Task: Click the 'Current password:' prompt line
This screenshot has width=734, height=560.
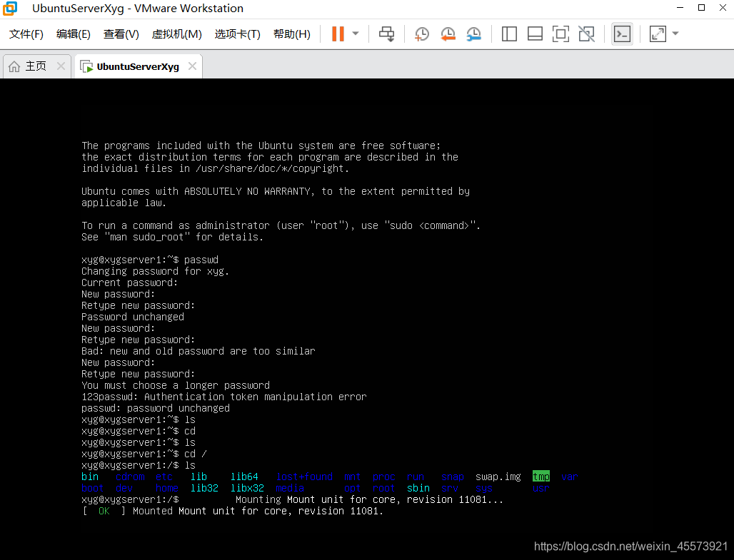Action: [x=130, y=282]
